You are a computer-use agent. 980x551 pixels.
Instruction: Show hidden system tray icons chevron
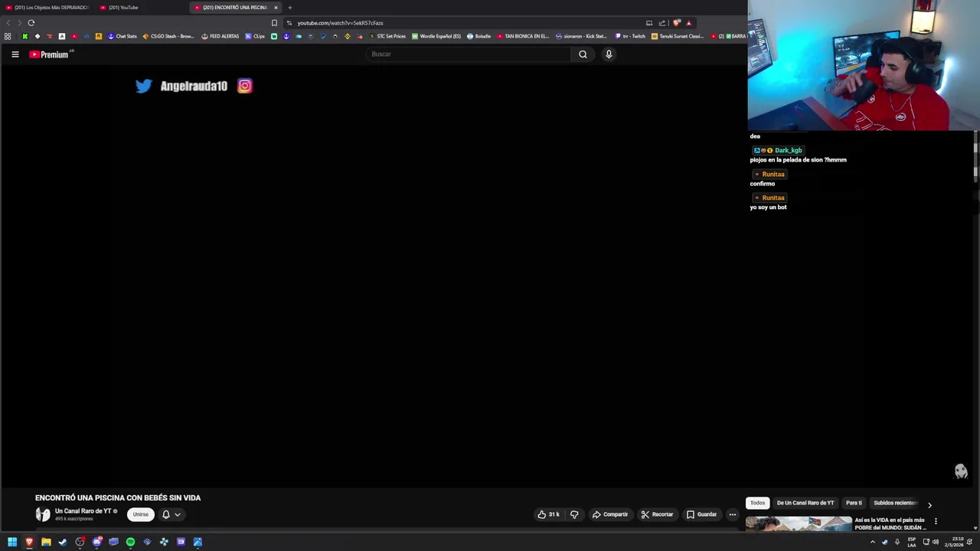coord(872,542)
